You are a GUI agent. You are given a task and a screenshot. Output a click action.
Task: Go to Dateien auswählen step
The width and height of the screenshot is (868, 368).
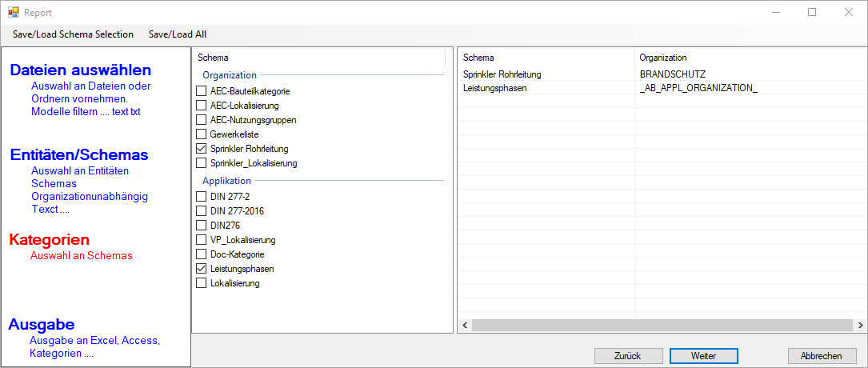(81, 70)
